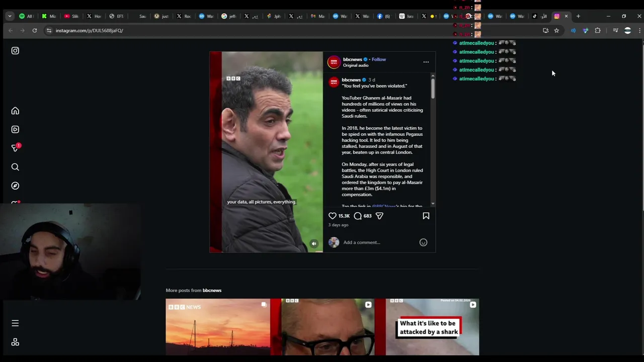The image size is (644, 362).
Task: Open the tab search dropdown arrow
Action: pyautogui.click(x=10, y=16)
